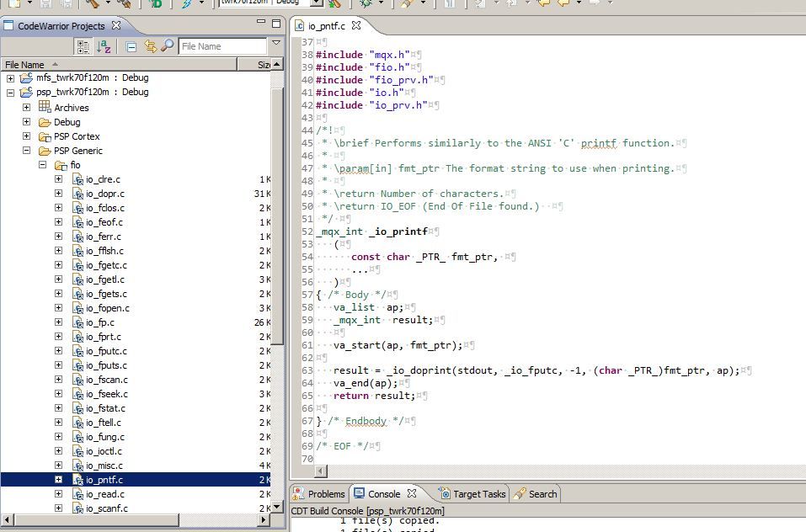Toggle tree hierarchy view in CodeWarrior Projects
The height and width of the screenshot is (532, 806).
(x=83, y=47)
